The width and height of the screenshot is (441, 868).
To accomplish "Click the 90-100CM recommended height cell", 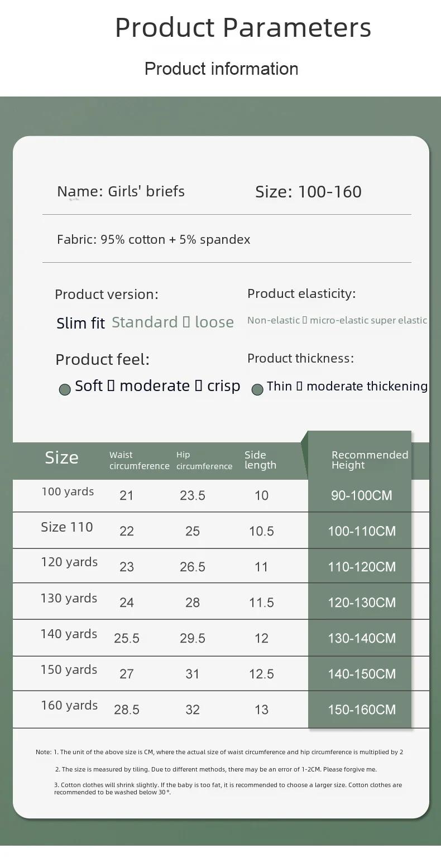I will point(362,495).
